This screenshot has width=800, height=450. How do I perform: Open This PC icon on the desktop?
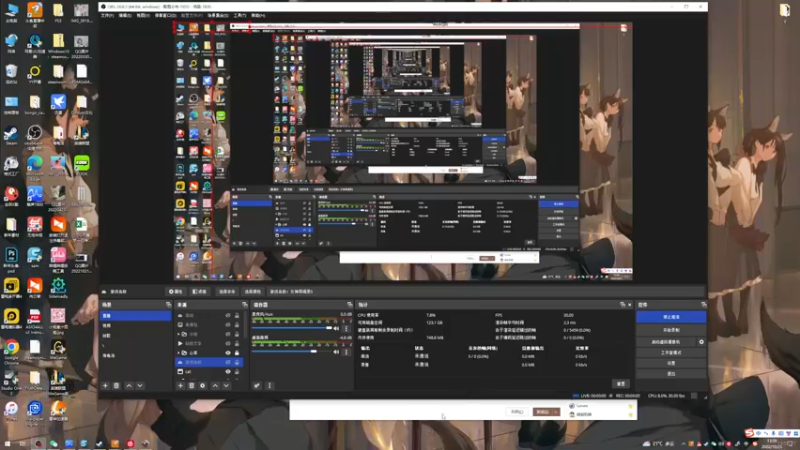click(11, 12)
